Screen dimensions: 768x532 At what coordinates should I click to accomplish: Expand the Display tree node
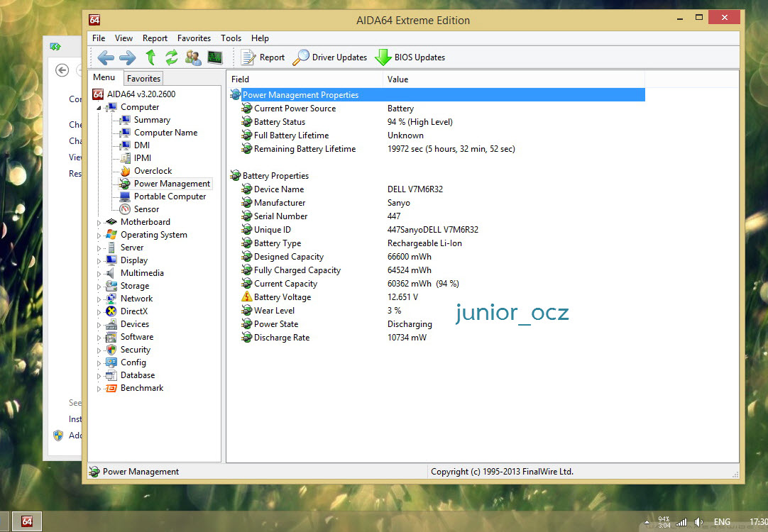(x=99, y=261)
